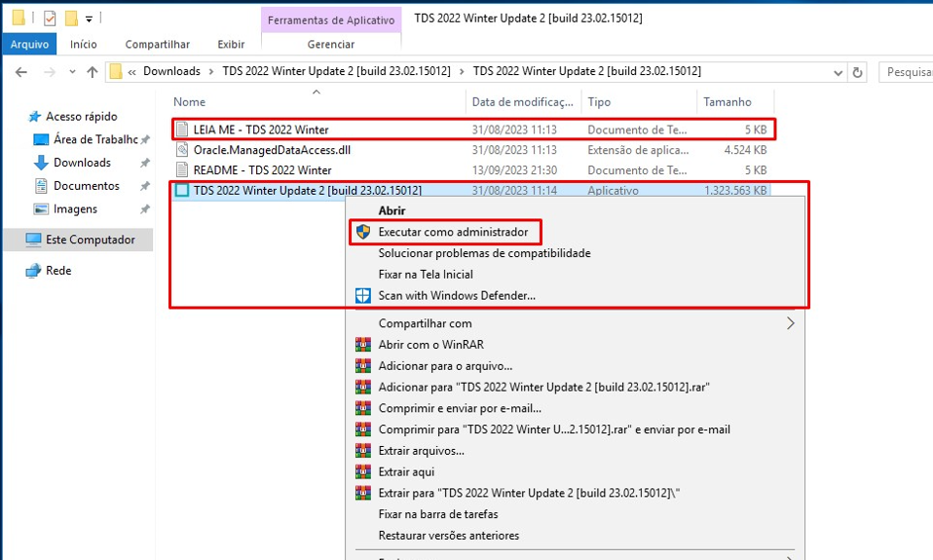Open the Compartilhar ribbon tab
This screenshot has height=560, width=933.
(157, 44)
